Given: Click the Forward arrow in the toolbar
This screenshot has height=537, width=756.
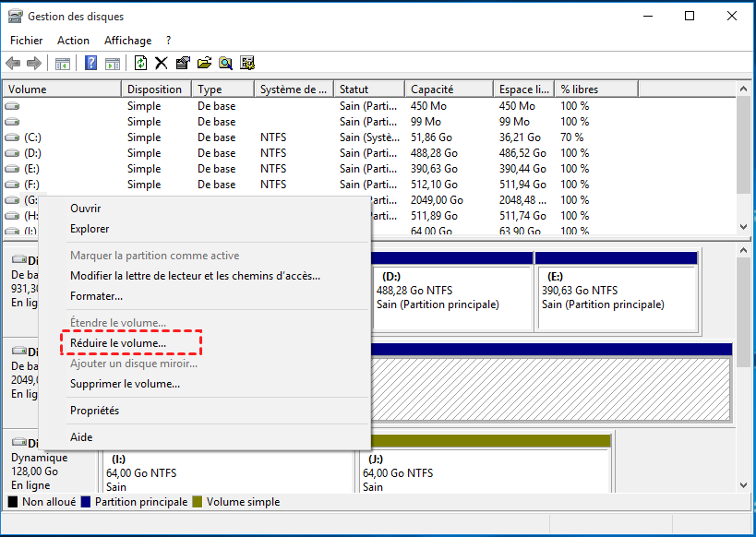Looking at the screenshot, I should pos(34,63).
